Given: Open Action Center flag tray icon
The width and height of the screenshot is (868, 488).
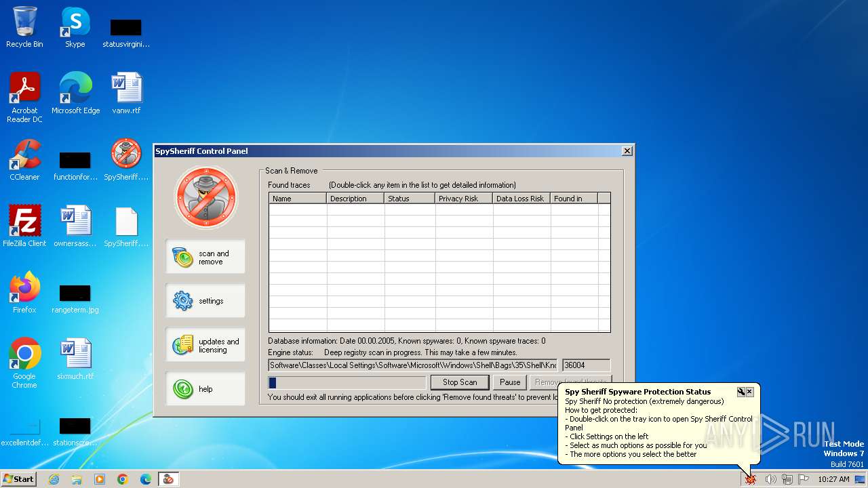Looking at the screenshot, I should pyautogui.click(x=804, y=479).
